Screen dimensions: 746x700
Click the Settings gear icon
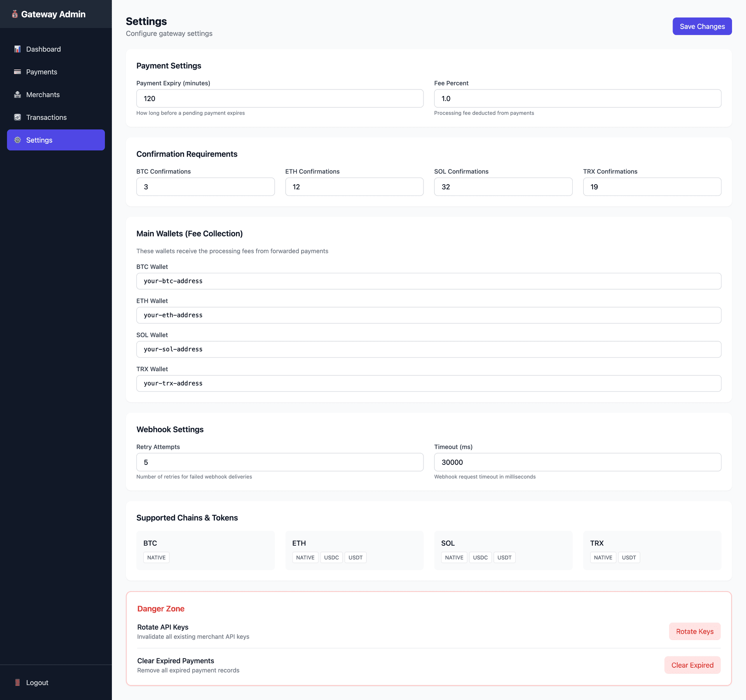[x=17, y=140]
